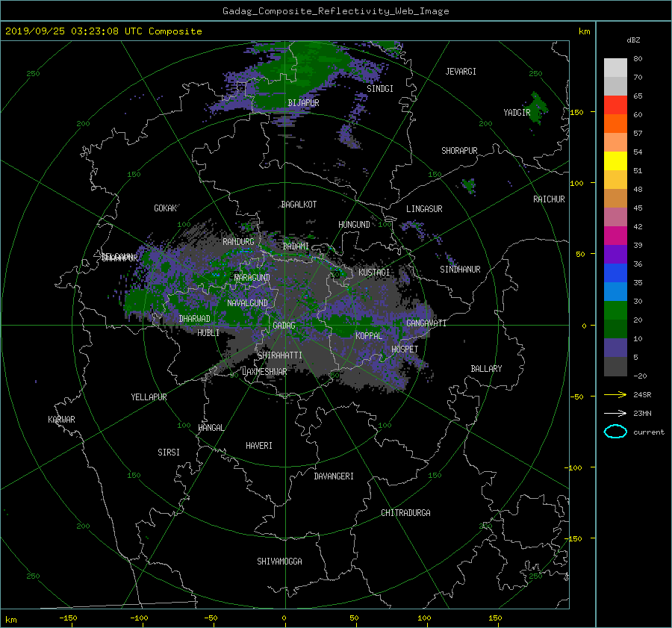Viewport: 672px width, 628px height.
Task: Click the white 23MN arrow legend icon
Action: (615, 413)
